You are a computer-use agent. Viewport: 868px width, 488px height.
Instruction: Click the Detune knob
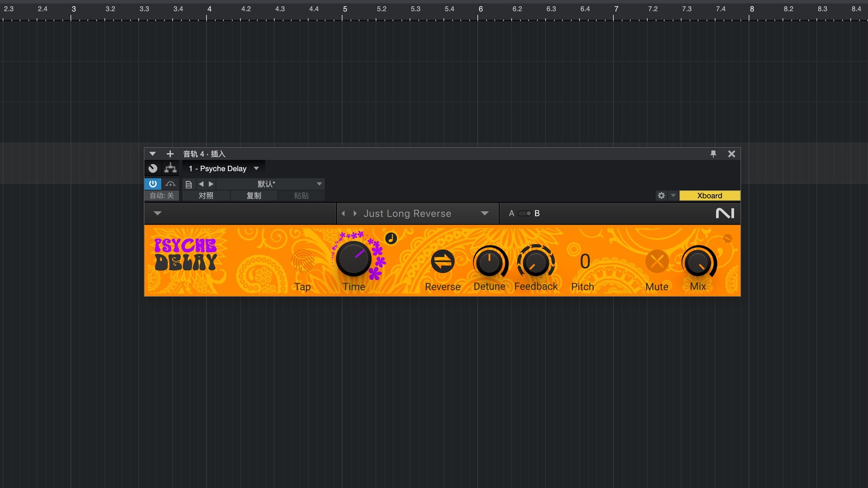pos(489,262)
